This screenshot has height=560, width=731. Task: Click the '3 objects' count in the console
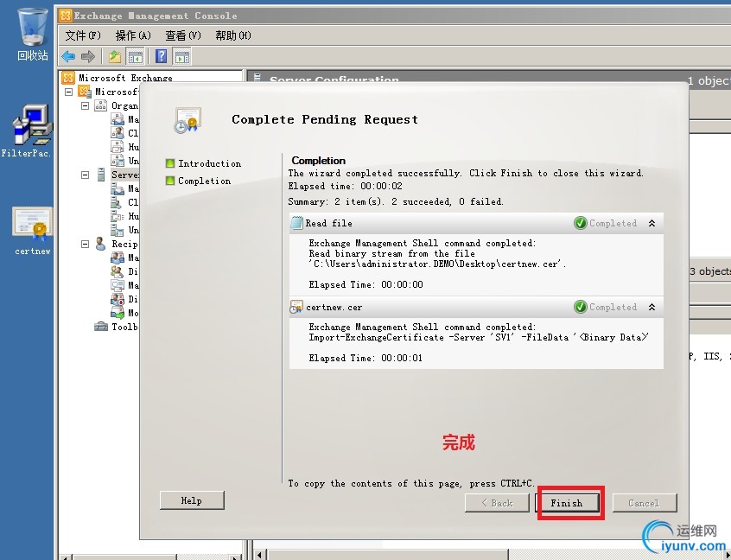[x=710, y=271]
